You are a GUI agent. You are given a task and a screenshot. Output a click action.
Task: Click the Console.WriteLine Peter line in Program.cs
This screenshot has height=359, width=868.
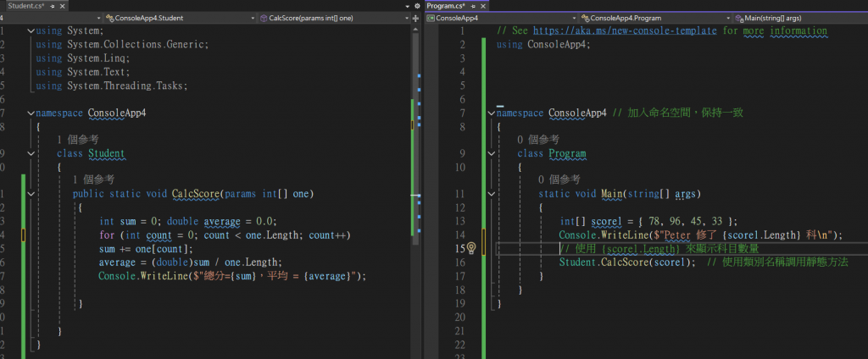(700, 235)
